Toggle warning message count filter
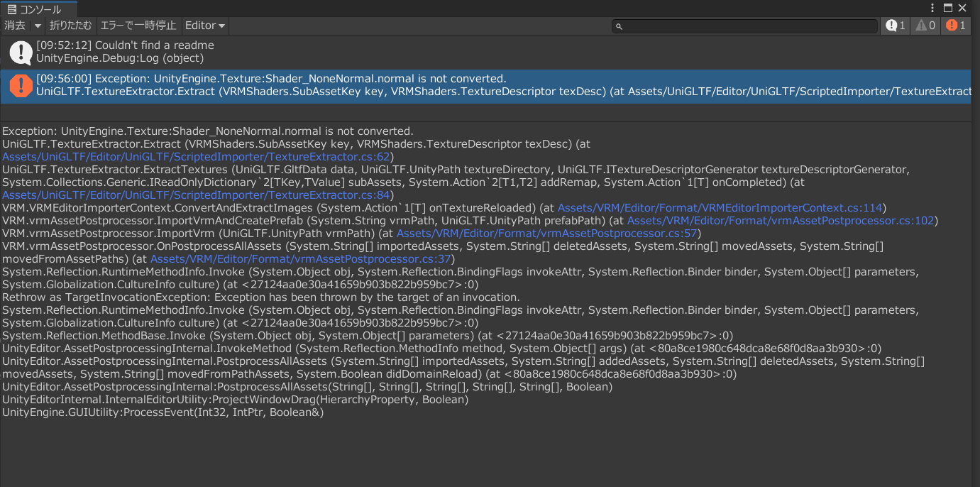 tap(925, 26)
